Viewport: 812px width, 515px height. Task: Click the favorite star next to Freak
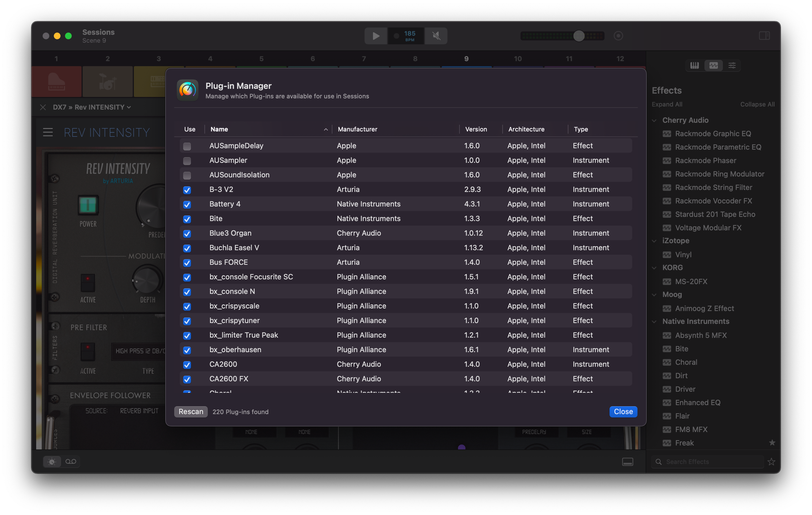pos(772,443)
